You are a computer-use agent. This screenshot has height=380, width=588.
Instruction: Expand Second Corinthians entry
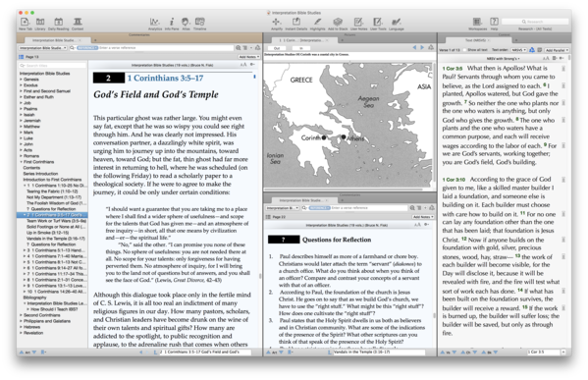coord(21,315)
